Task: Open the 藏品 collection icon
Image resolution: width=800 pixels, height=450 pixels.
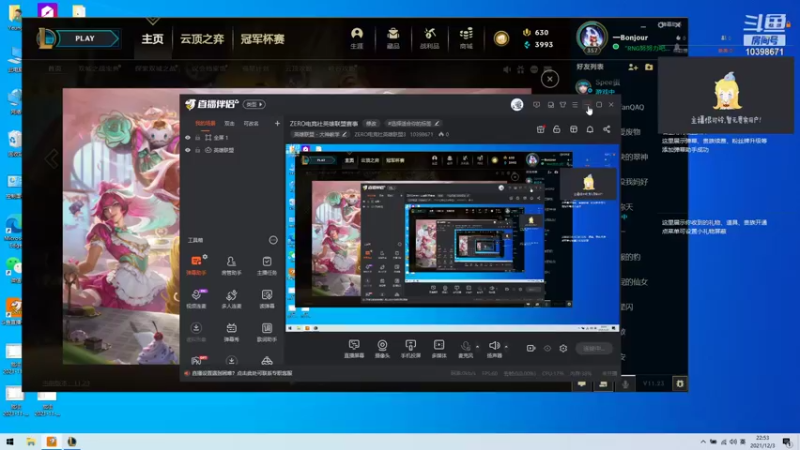Action: click(393, 38)
